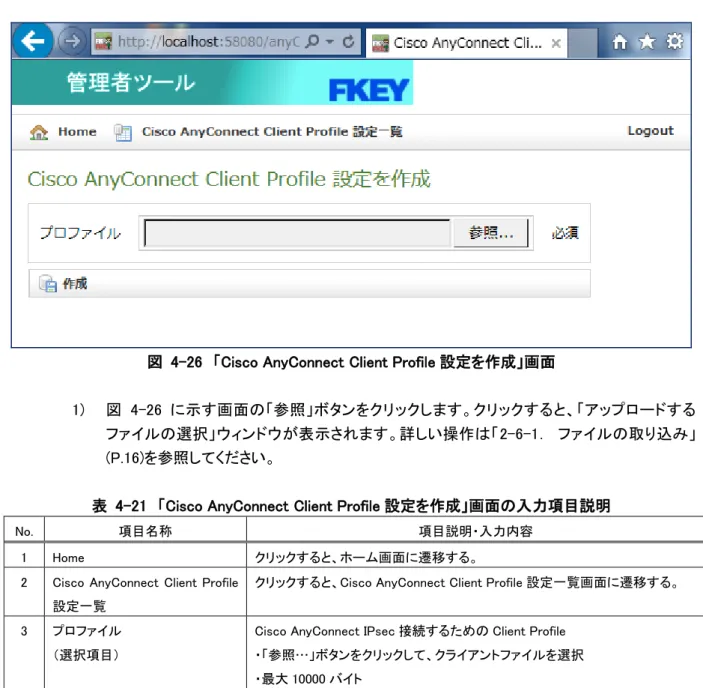This screenshot has height=688, width=703.
Task: Click the browser back arrow button
Action: tap(32, 41)
